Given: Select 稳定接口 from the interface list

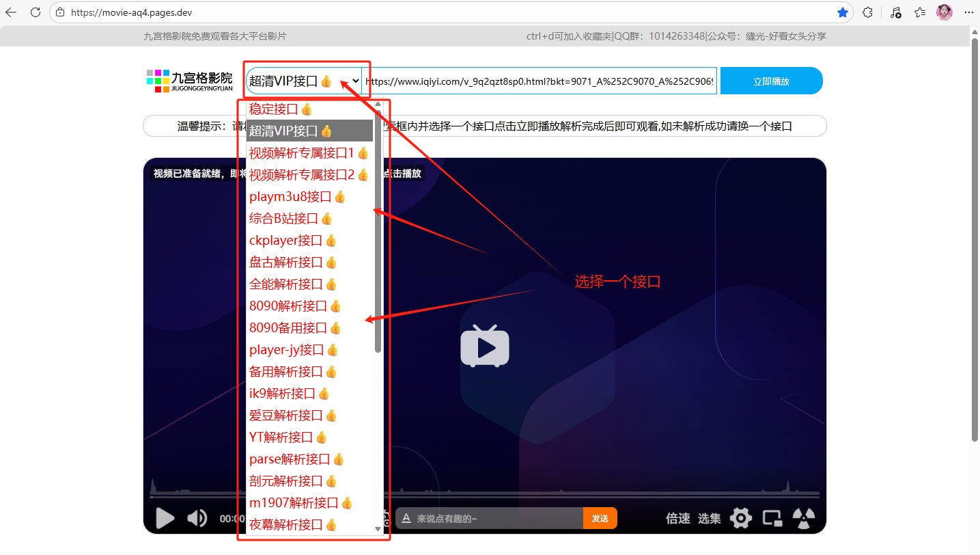Looking at the screenshot, I should click(281, 109).
